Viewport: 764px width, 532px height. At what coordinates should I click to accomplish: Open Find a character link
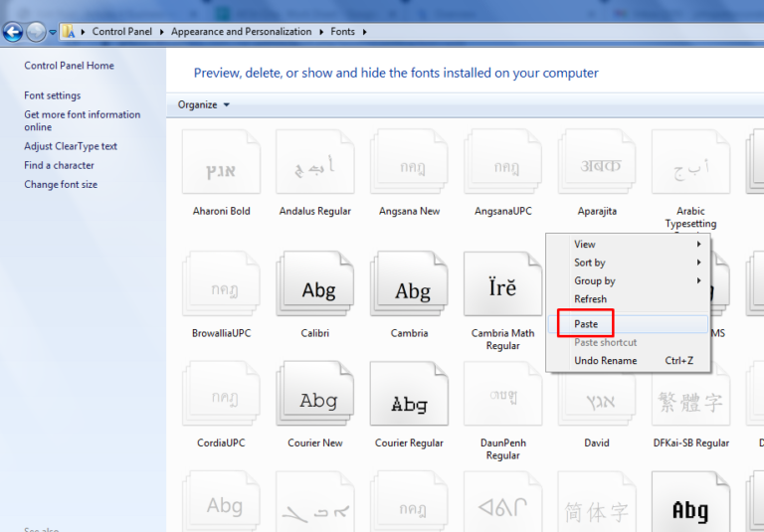[x=59, y=165]
